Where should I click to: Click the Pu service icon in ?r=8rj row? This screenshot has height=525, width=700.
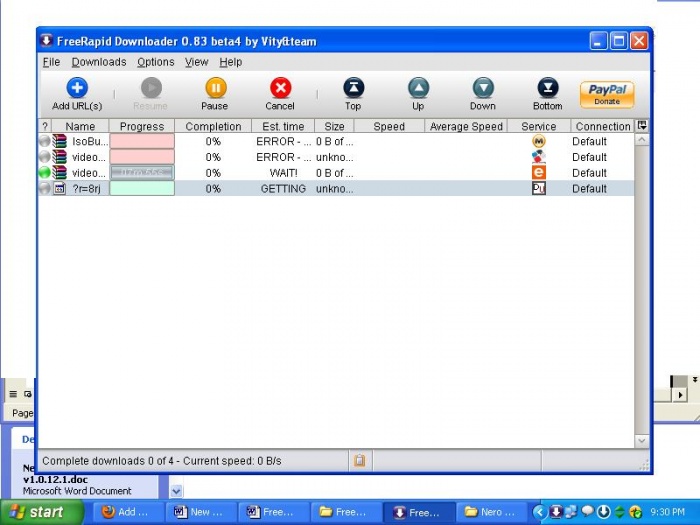click(x=539, y=188)
